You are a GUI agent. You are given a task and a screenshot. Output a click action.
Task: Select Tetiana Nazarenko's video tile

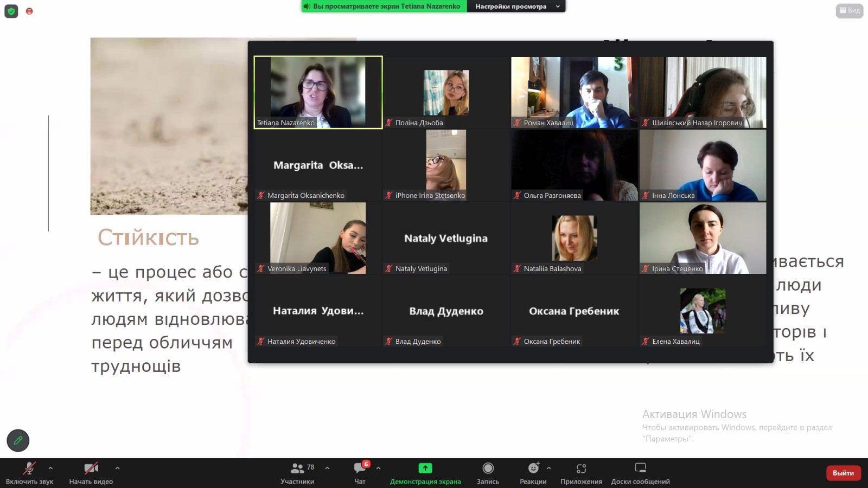[x=318, y=92]
